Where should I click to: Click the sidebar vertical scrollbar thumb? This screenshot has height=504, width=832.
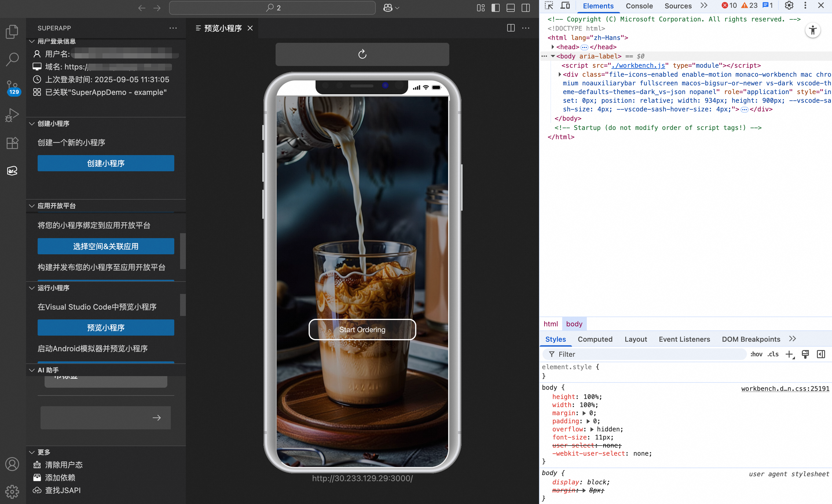point(183,251)
